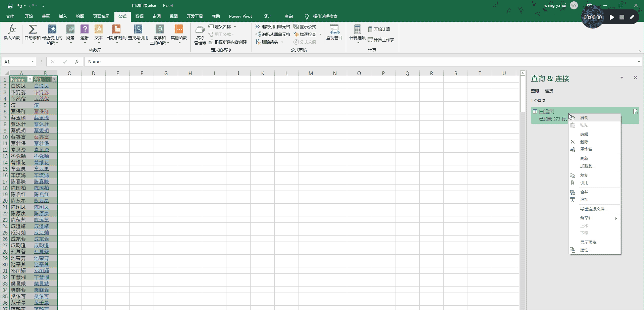The image size is (644, 310).
Task: Choose 引用 in the context menu
Action: [595, 183]
